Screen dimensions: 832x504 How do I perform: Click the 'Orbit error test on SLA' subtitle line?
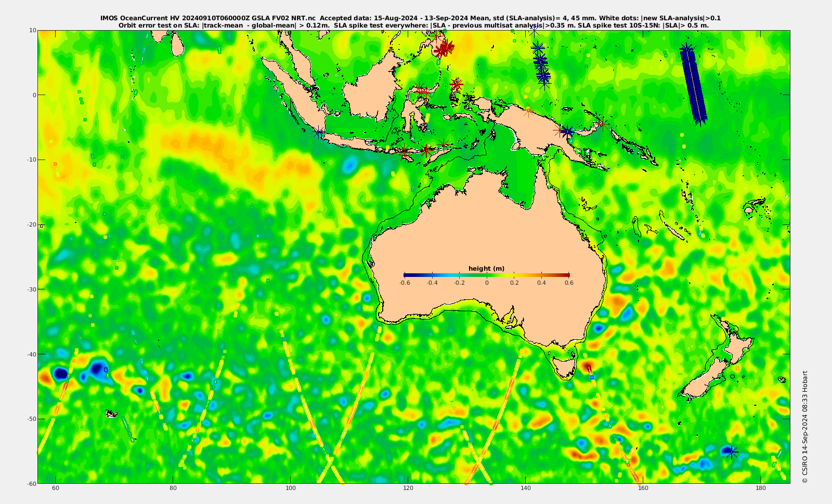pos(413,25)
